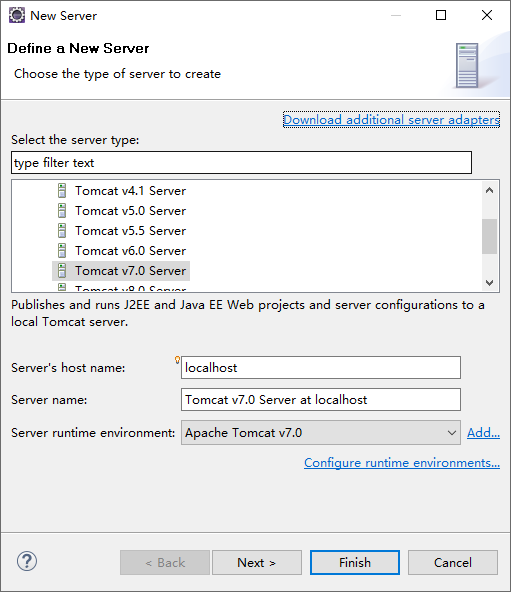Screen dimensions: 511x592
Task: Select Tomcat v5.5 Server entry
Action: click(x=130, y=231)
